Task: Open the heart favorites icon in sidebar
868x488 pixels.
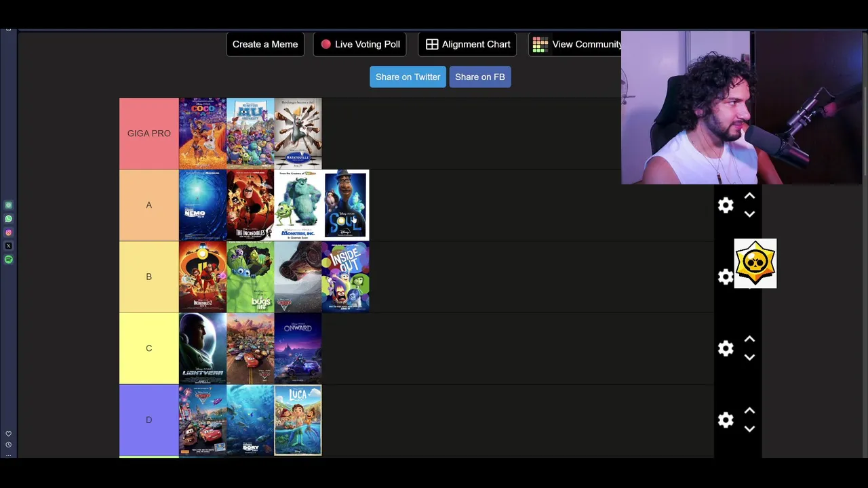Action: (x=8, y=434)
